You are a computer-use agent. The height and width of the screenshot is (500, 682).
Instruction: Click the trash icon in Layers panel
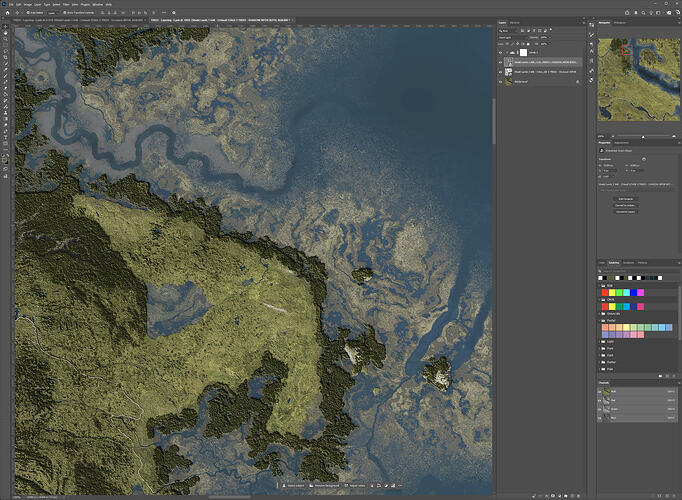[x=579, y=496]
